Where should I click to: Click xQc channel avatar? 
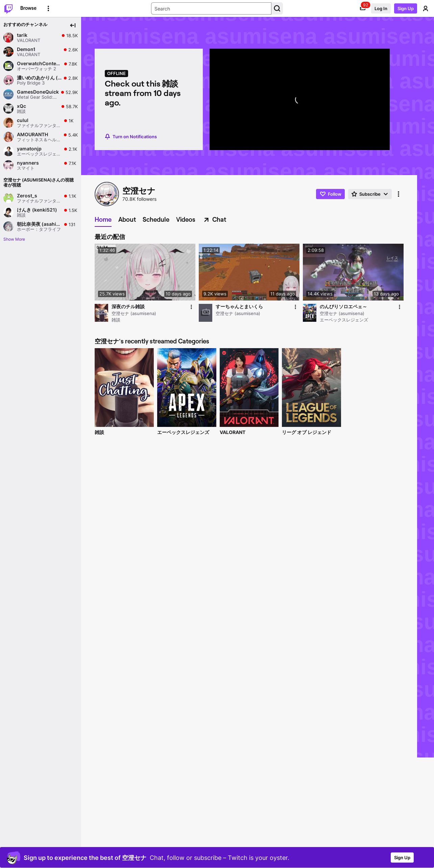[8, 108]
